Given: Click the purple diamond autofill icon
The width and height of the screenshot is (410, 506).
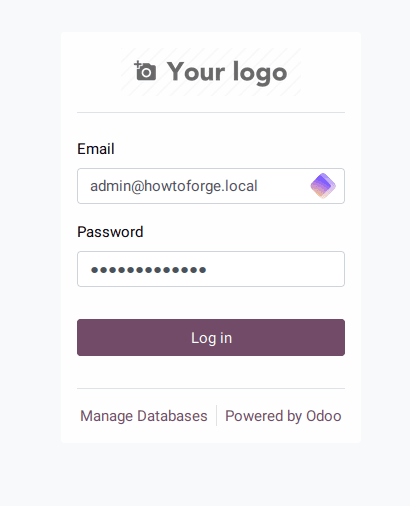Looking at the screenshot, I should click(x=323, y=186).
